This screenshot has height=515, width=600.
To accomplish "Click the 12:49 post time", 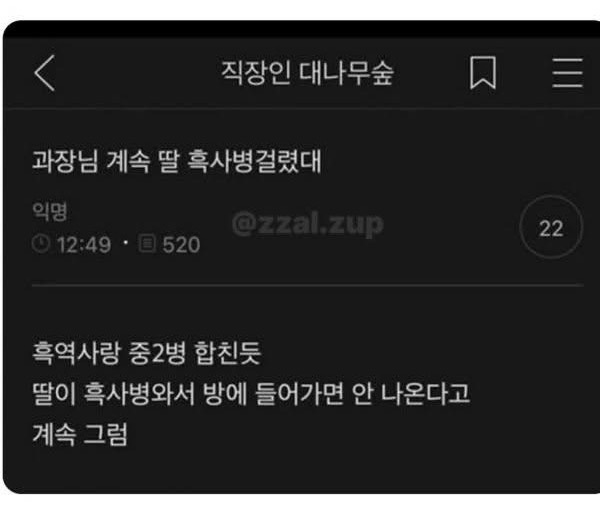I will pos(84,245).
